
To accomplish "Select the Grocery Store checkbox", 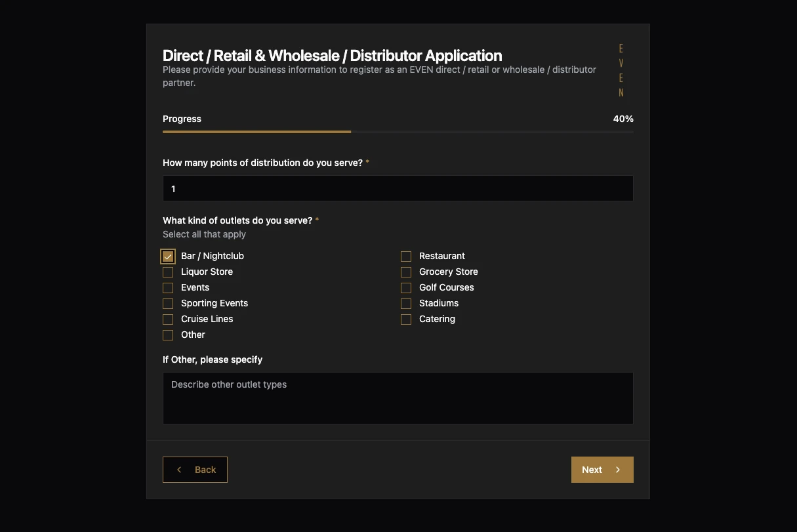I will (406, 272).
